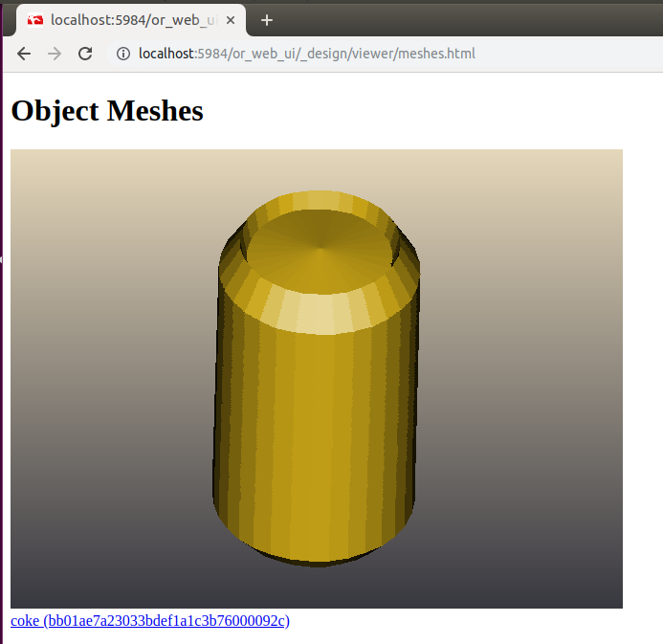Click the tab favicon icon

pyautogui.click(x=35, y=20)
